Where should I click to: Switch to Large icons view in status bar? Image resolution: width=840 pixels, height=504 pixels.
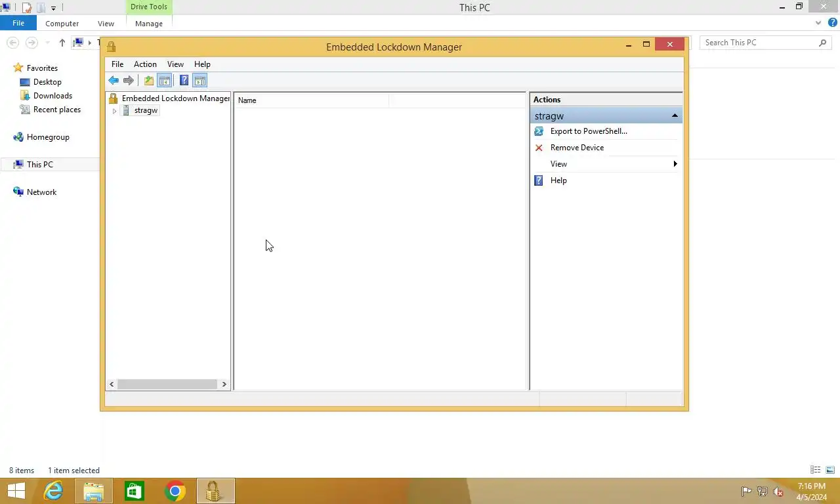tap(830, 470)
